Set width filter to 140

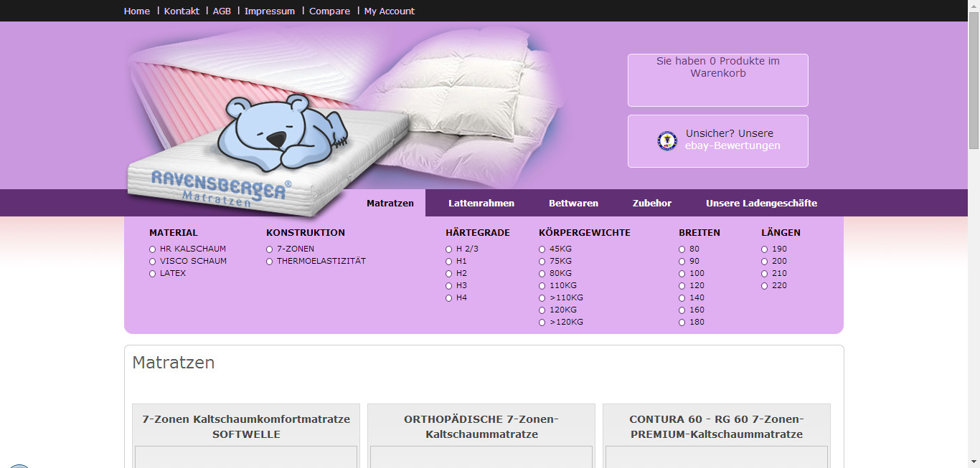682,298
